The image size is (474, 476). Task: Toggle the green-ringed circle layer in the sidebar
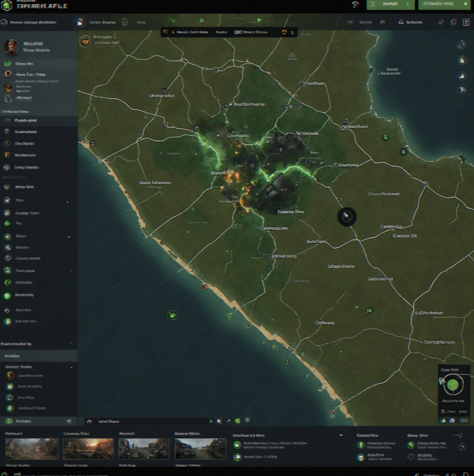tap(7, 295)
